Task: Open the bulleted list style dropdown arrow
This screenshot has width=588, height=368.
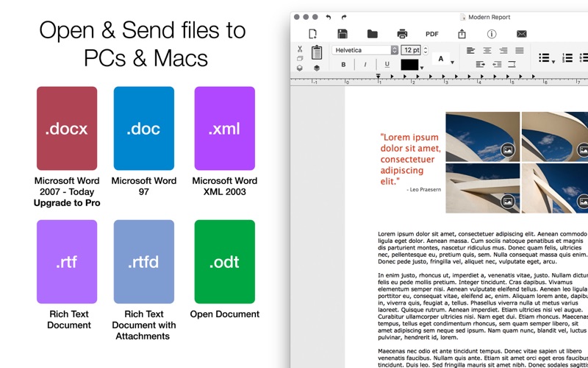Action: click(553, 62)
